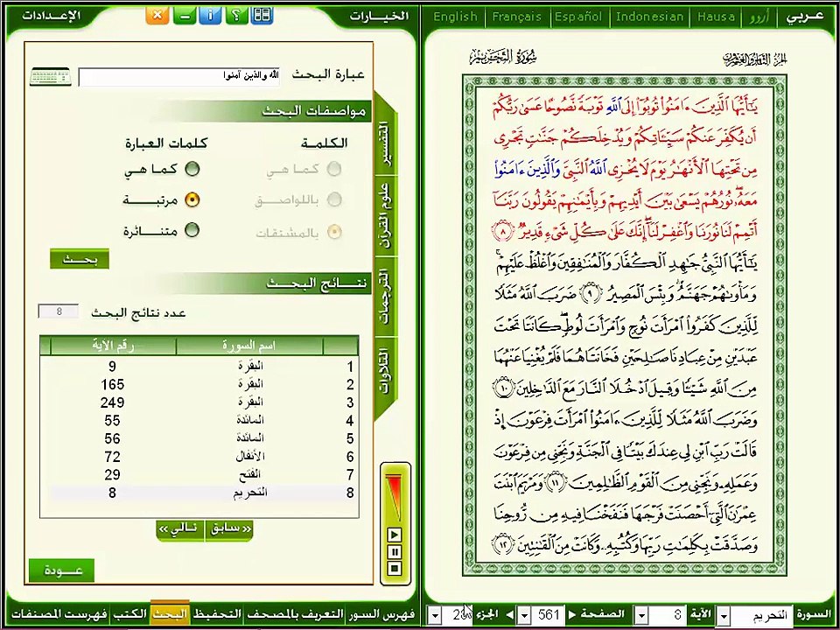Select result 6 الأنفال verse 72
Screen dimensions: 840x630
(x=199, y=457)
